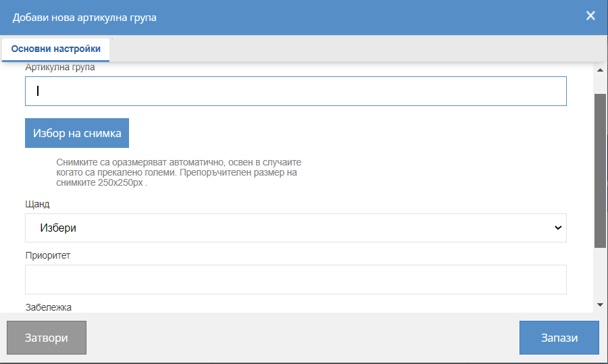Image resolution: width=608 pixels, height=364 pixels.
Task: Switch to the Основни настройки tab
Action: click(56, 49)
